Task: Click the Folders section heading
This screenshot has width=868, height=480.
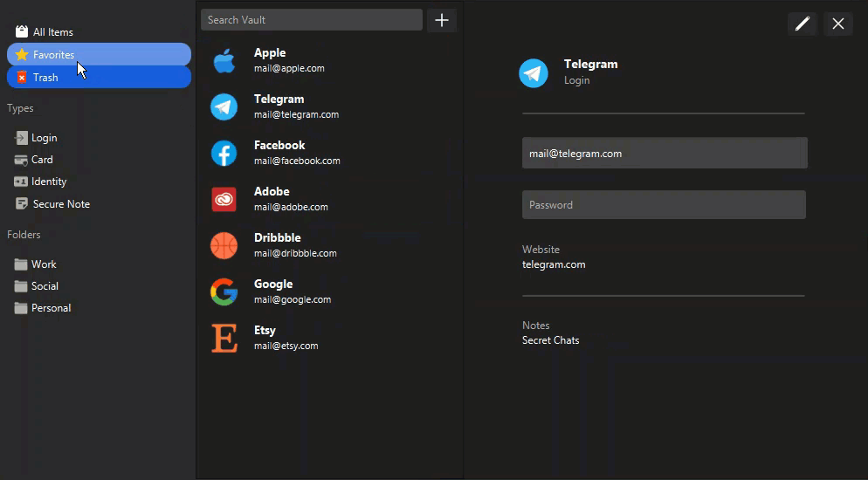Action: click(24, 235)
